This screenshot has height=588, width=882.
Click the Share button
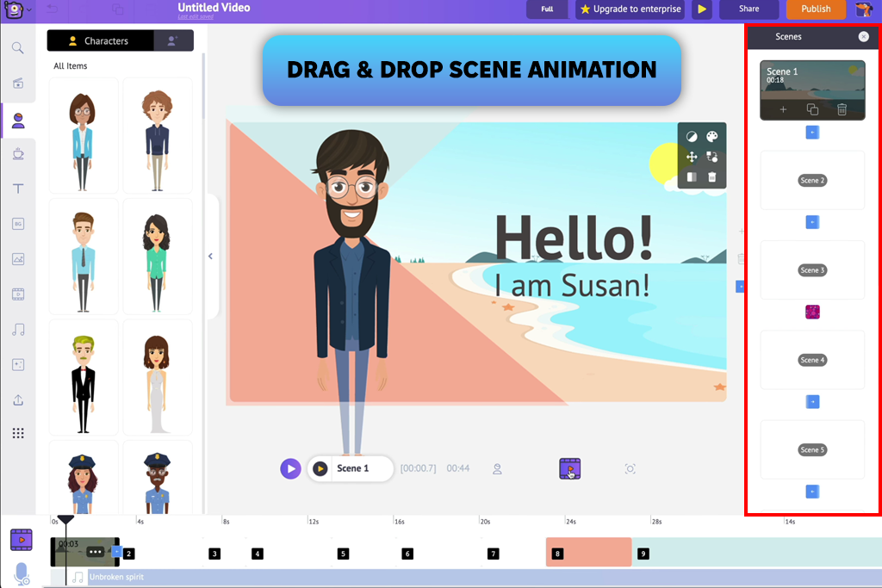748,9
